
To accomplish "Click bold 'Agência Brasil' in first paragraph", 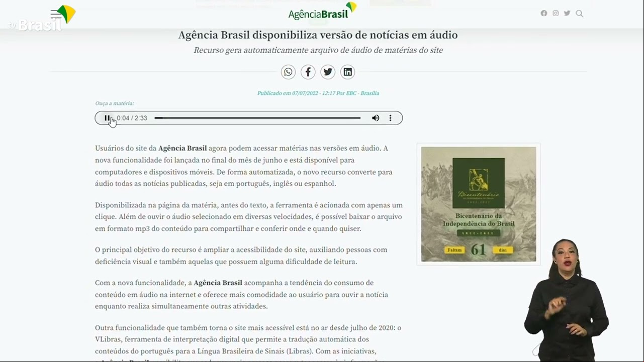I will pyautogui.click(x=182, y=148).
